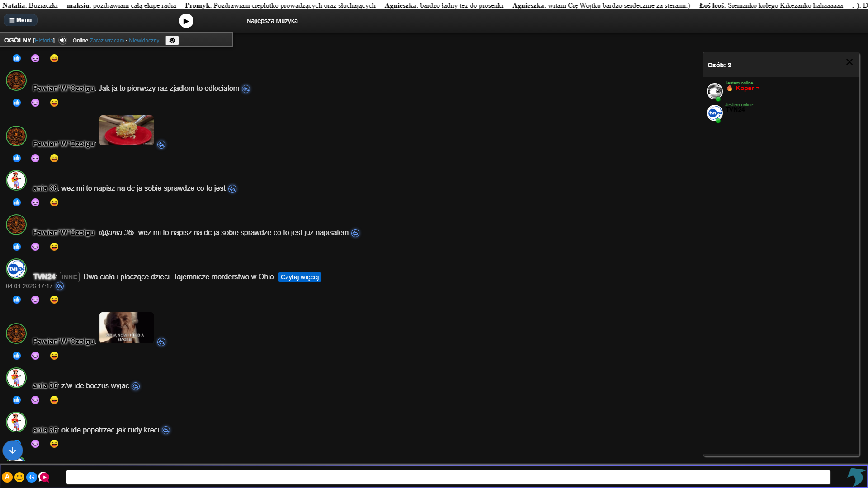
Task: Focus the chat message input field
Action: coord(448,477)
